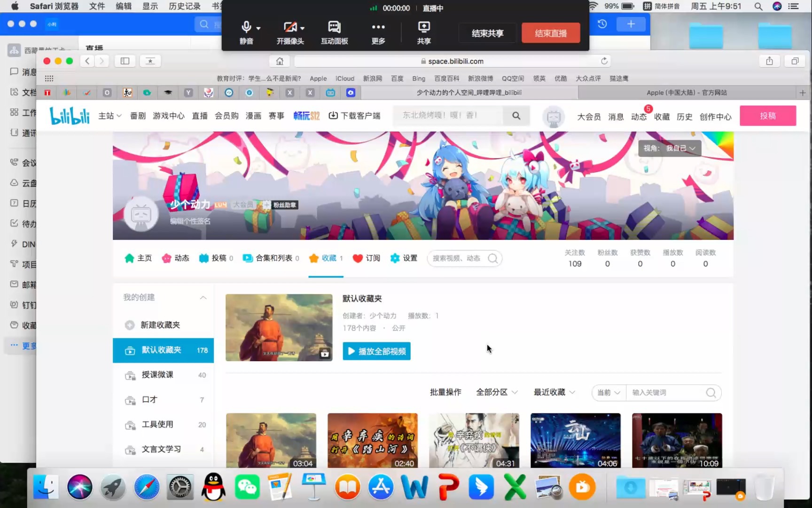The height and width of the screenshot is (508, 812).
Task: Click the profile search field 搜索视频、动态
Action: point(464,258)
